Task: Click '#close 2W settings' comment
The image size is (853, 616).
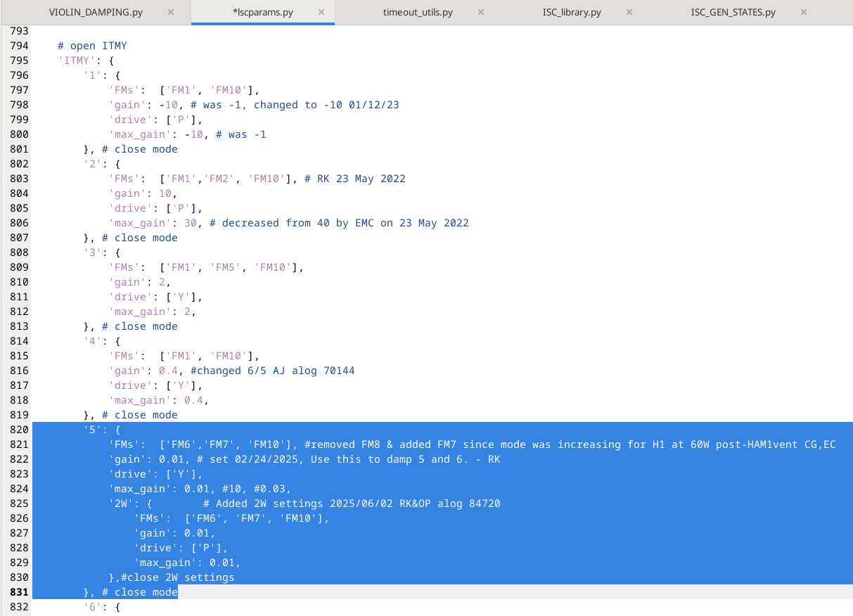Action: point(177,577)
